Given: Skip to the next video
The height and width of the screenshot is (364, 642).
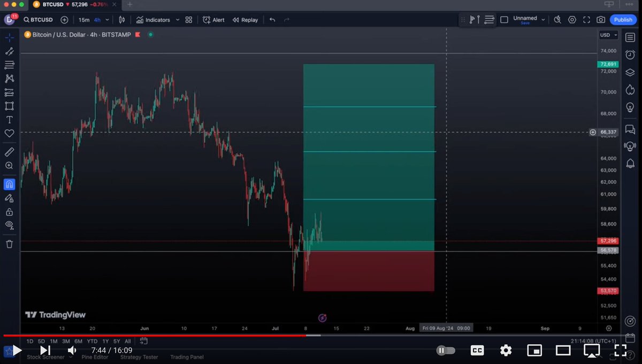Looking at the screenshot, I should [x=45, y=350].
